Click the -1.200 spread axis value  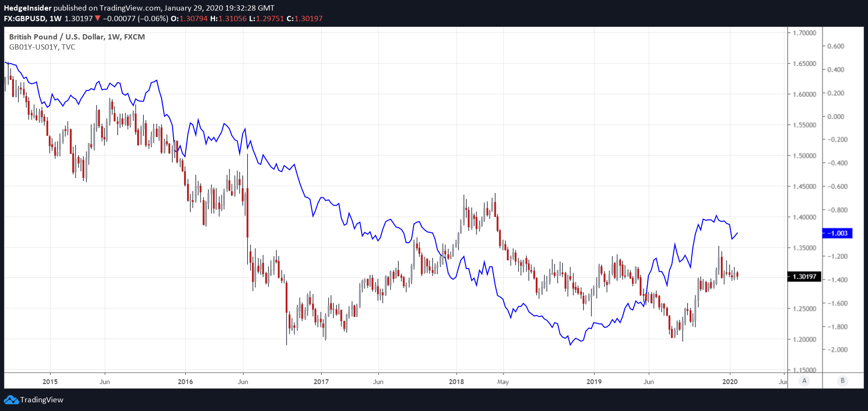[837, 257]
